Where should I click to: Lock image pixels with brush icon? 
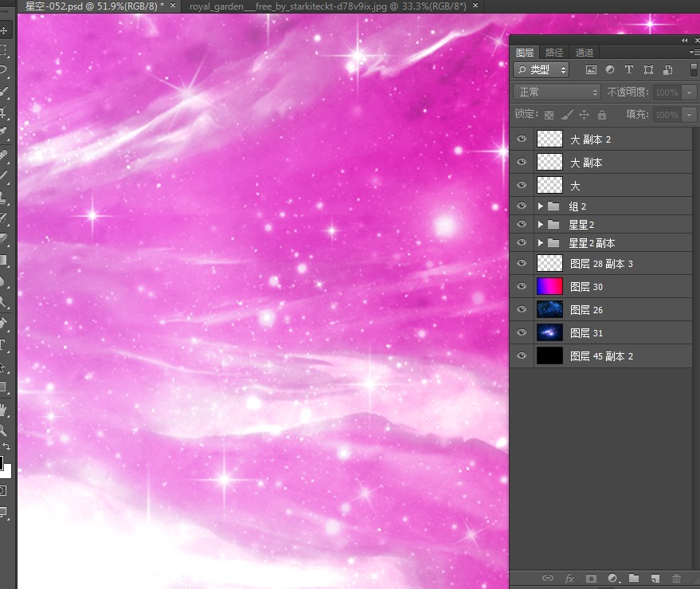click(566, 115)
